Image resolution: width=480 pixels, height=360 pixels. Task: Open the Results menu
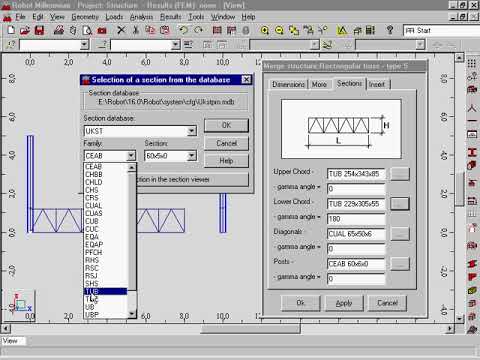point(170,17)
